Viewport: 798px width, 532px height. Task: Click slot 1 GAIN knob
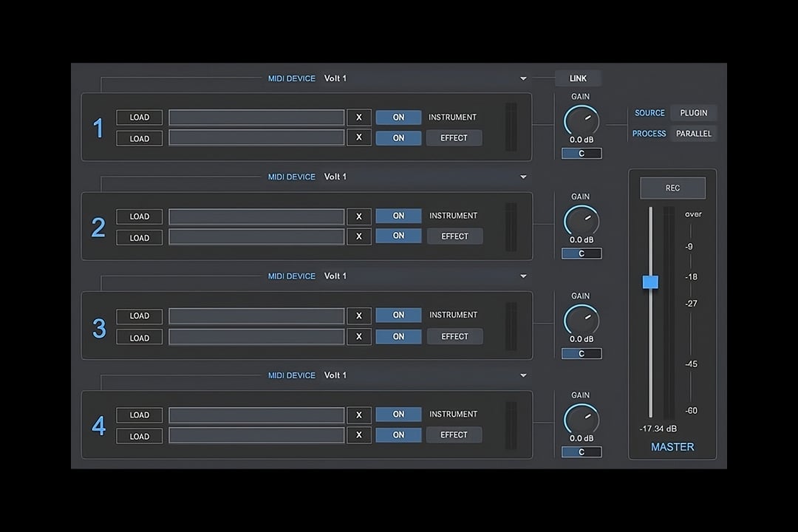[x=582, y=121]
